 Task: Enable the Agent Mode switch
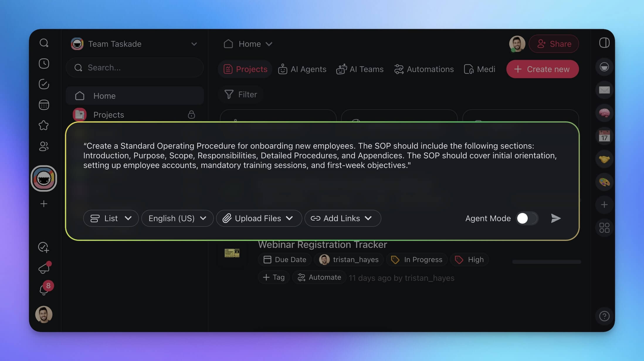point(527,218)
